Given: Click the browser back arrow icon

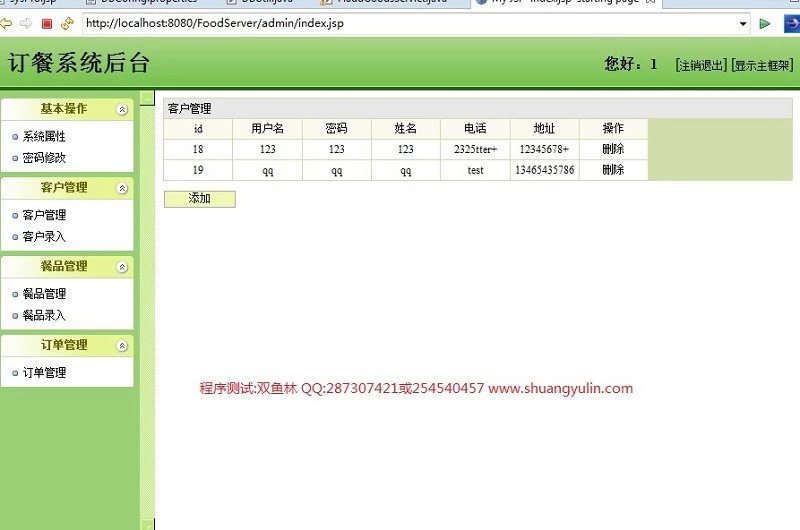Looking at the screenshot, I should tap(5, 23).
